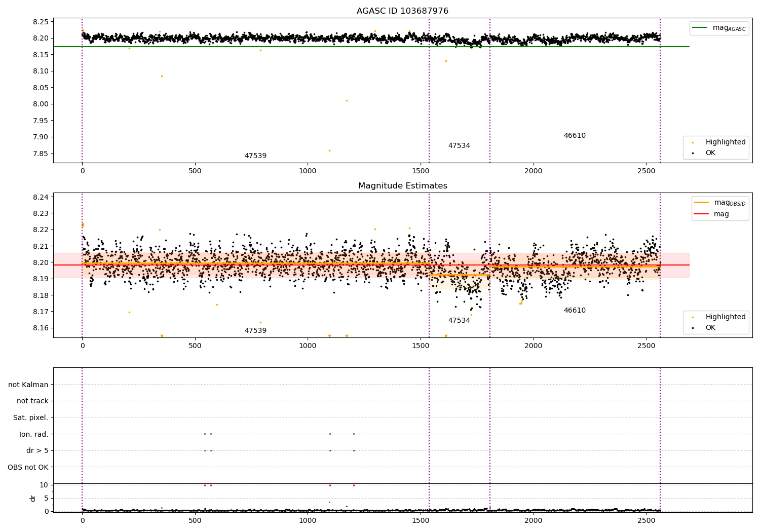
Task: Click the 'Sat. pixel.' axis label
Action: tap(31, 418)
